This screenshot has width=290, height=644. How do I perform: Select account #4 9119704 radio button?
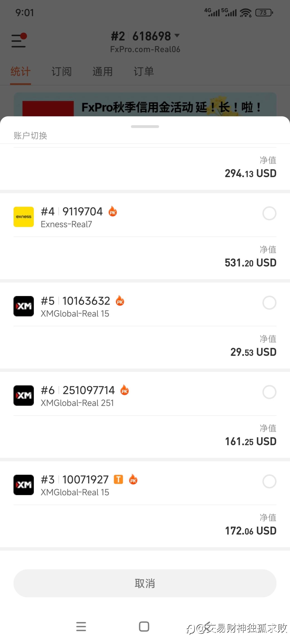[269, 213]
